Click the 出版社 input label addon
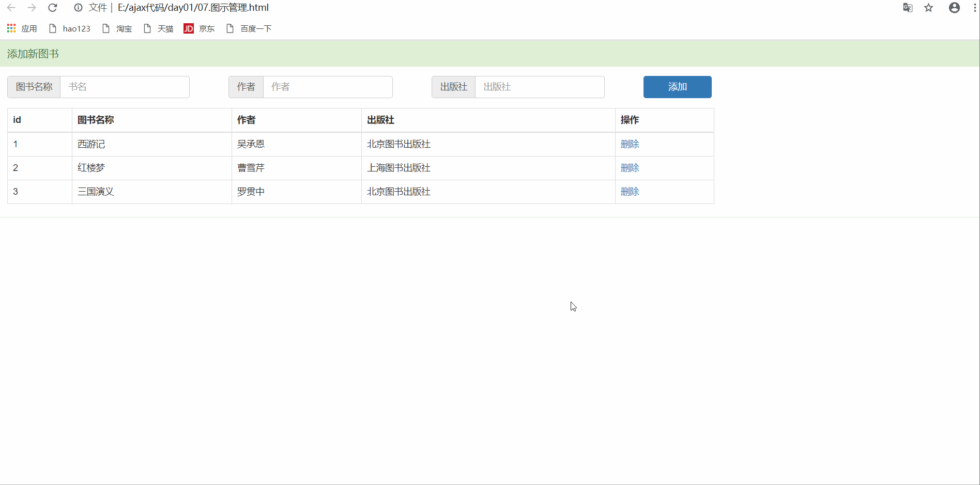 click(454, 87)
